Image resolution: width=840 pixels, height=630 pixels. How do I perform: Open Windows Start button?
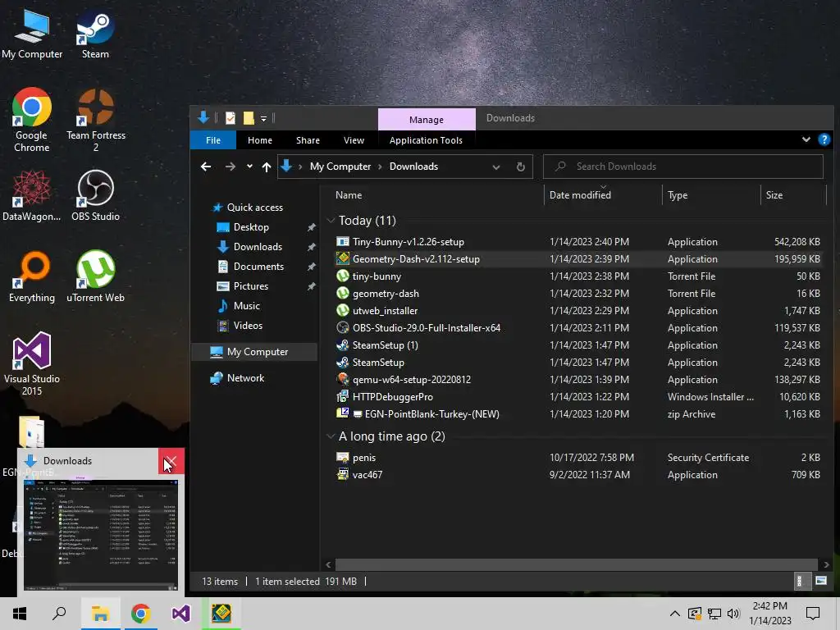[20, 614]
